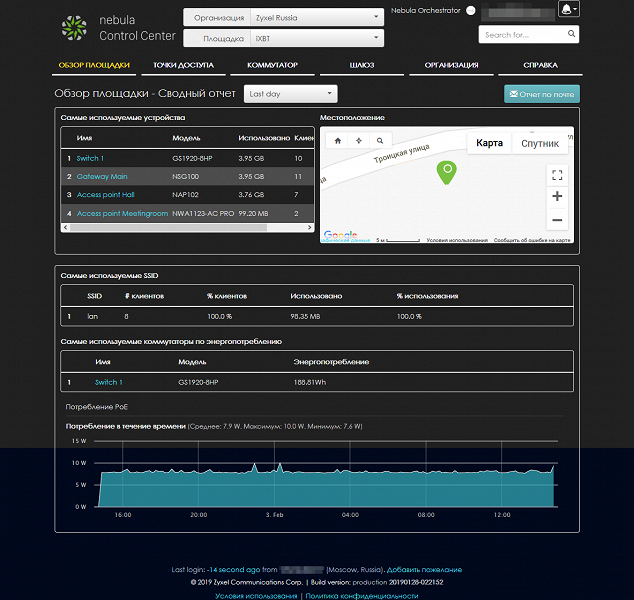Click the 14 second ago login text
634x600 pixels.
(235, 570)
